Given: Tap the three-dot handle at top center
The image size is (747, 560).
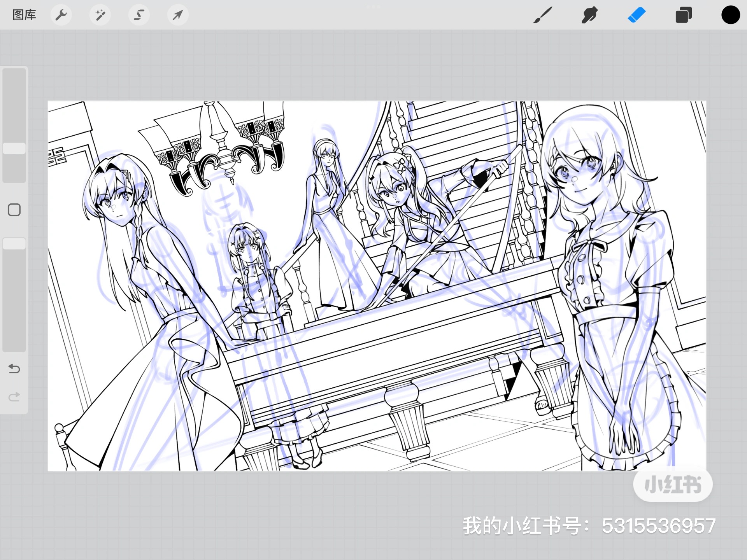Looking at the screenshot, I should (x=373, y=6).
